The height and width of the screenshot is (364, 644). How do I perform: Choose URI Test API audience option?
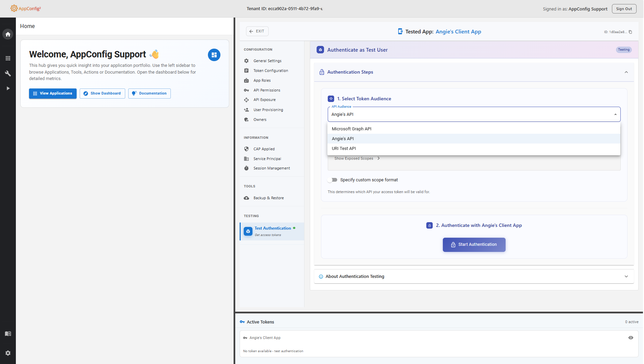(344, 149)
